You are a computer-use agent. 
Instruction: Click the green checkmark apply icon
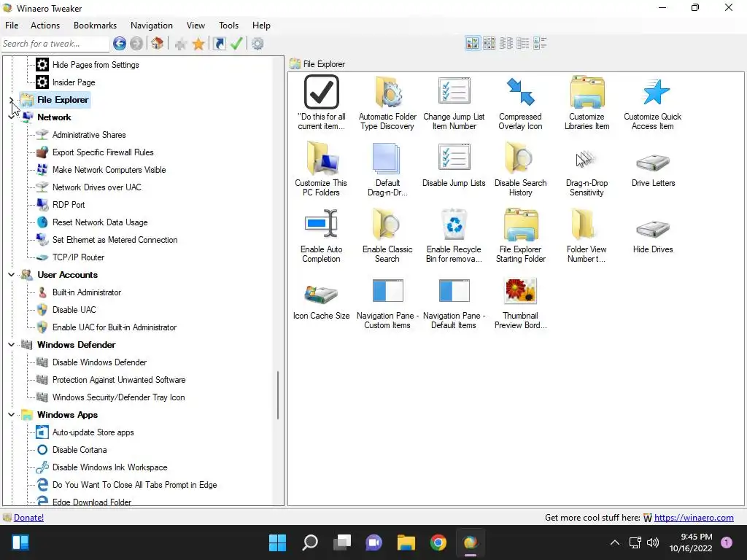[x=237, y=44]
